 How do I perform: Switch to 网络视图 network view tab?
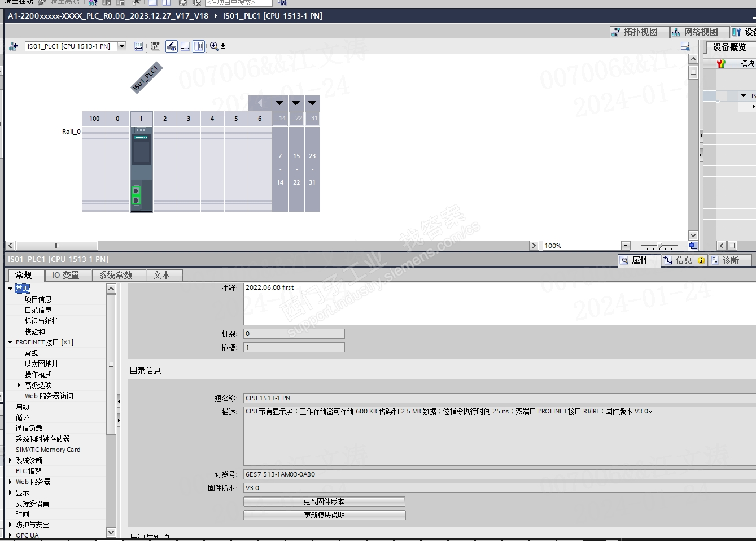(x=700, y=32)
